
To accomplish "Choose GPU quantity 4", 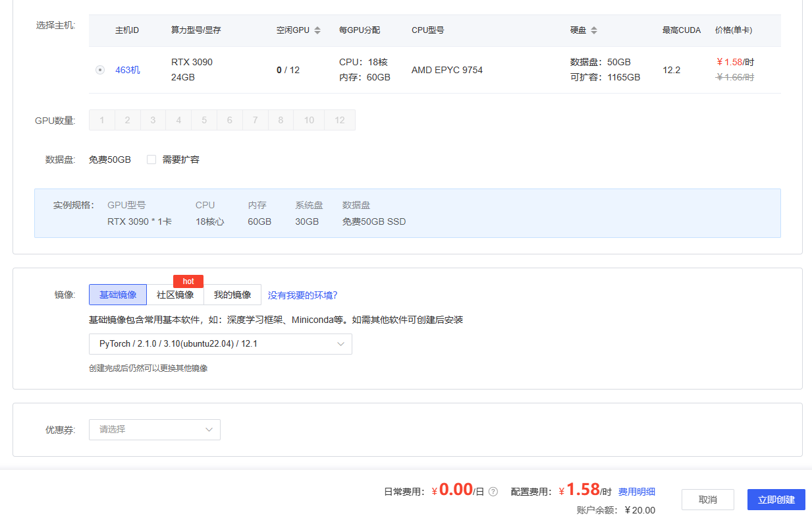I will coord(178,120).
